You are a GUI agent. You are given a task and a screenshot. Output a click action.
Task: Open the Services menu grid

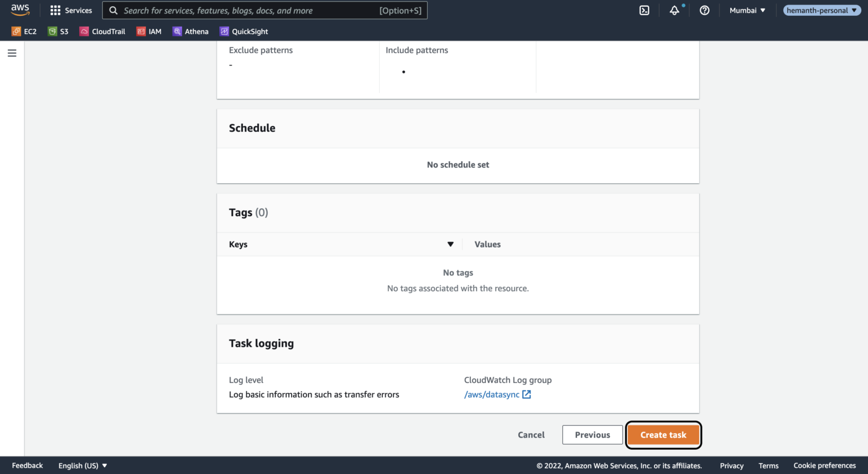click(x=71, y=10)
